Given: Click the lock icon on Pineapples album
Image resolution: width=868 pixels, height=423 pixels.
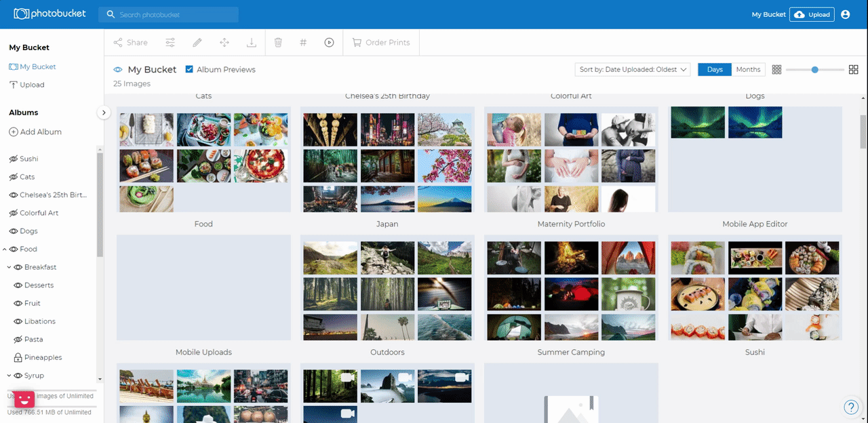Looking at the screenshot, I should (x=18, y=357).
